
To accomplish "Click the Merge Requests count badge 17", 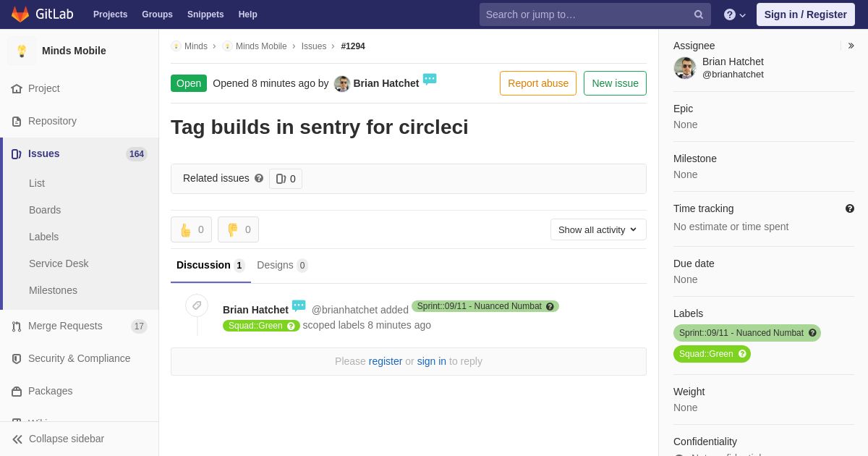I will tap(139, 326).
